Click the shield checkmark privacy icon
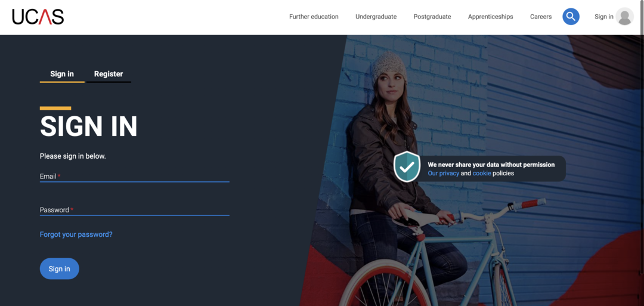The height and width of the screenshot is (306, 644). (x=407, y=166)
